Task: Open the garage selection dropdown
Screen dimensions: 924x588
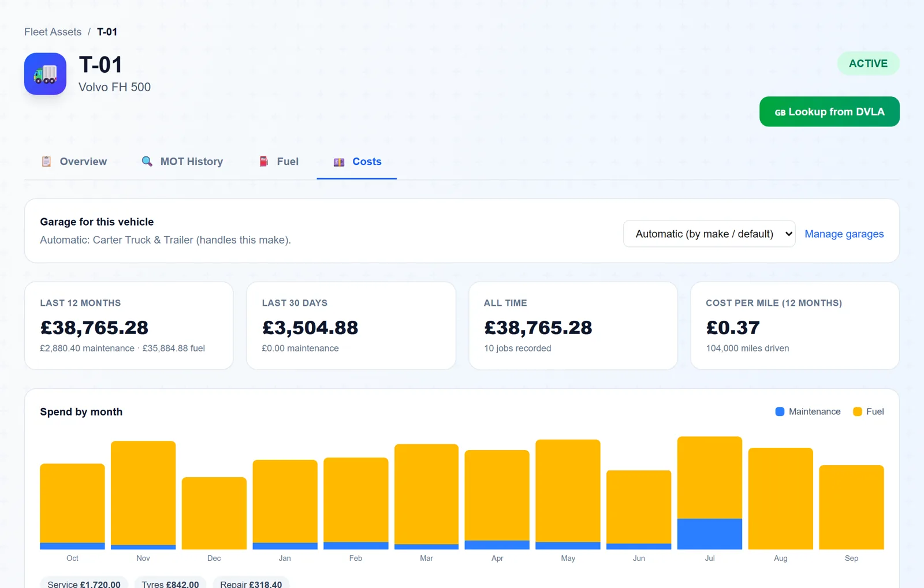Action: pos(709,234)
